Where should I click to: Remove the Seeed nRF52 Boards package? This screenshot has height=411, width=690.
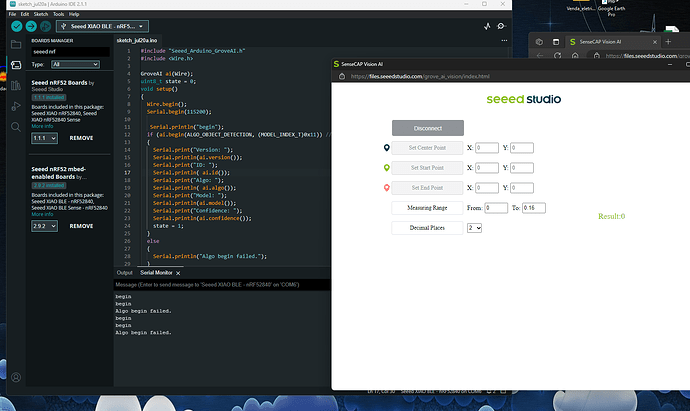point(81,138)
